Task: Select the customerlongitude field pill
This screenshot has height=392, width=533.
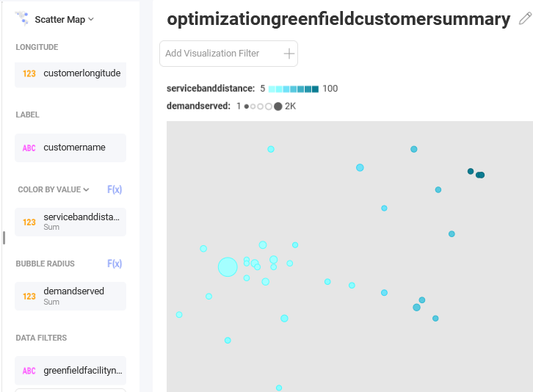Action: point(70,75)
